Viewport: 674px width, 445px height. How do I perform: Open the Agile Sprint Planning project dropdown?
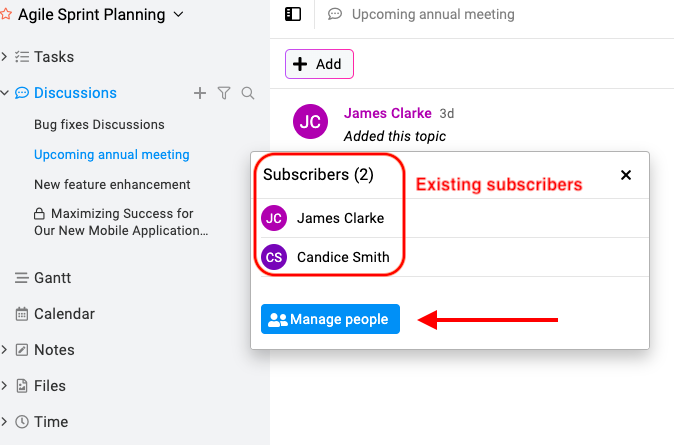(x=178, y=14)
